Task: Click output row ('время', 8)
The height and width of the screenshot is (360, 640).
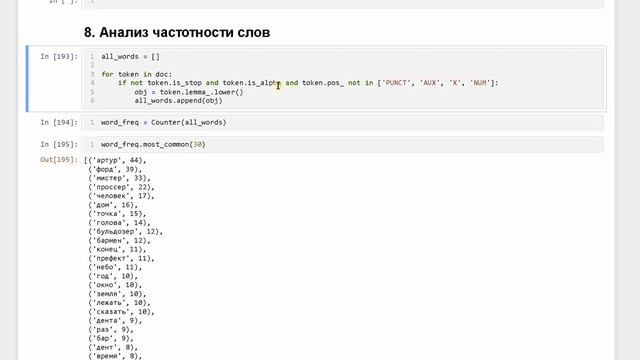Action: click(x=116, y=356)
